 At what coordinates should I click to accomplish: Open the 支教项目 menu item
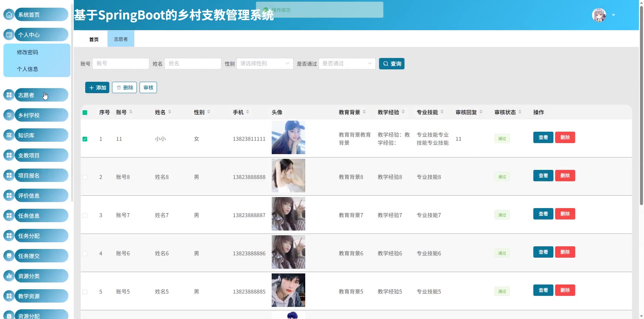pos(41,155)
